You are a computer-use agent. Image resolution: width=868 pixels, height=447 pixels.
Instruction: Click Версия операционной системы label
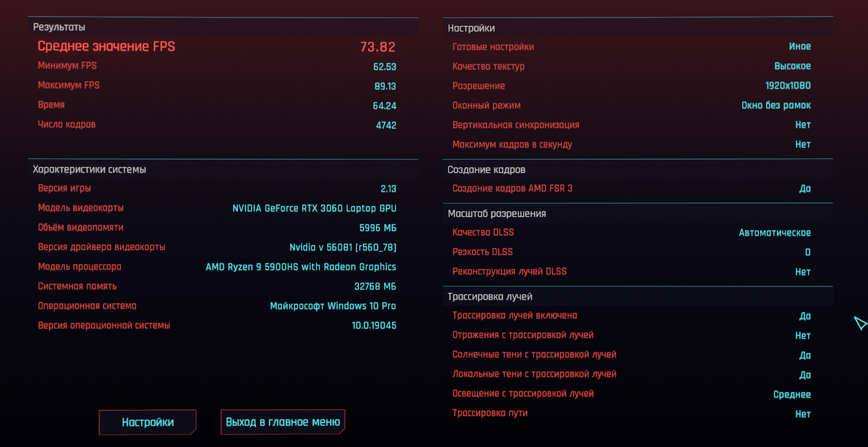coord(104,325)
